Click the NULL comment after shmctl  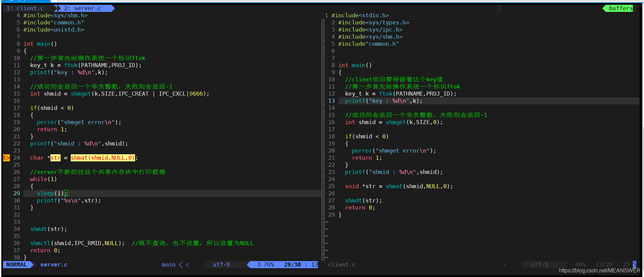[192, 243]
